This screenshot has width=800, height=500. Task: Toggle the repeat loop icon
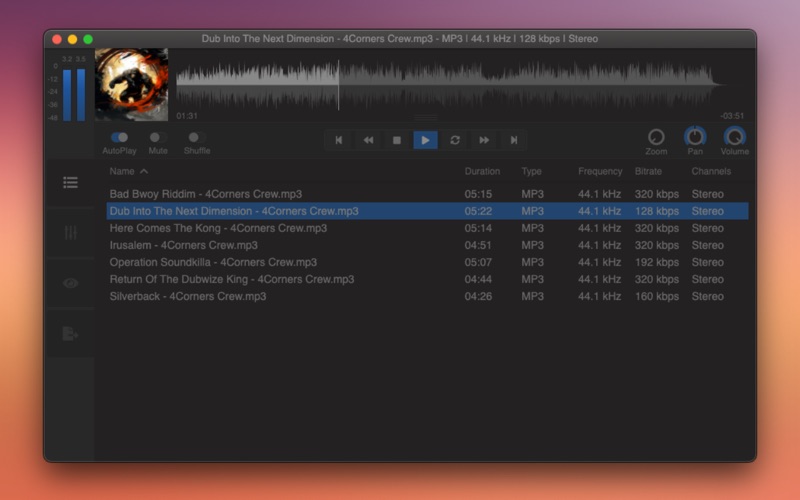coord(455,140)
